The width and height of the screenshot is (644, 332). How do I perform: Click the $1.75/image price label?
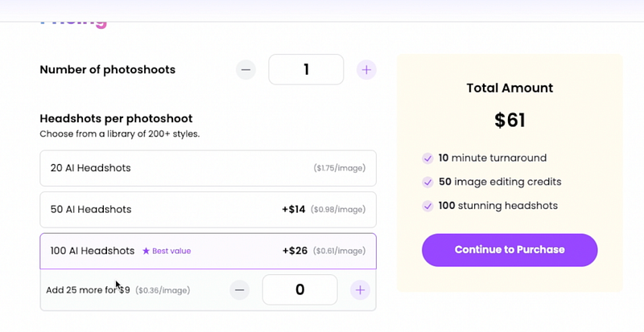pos(339,168)
